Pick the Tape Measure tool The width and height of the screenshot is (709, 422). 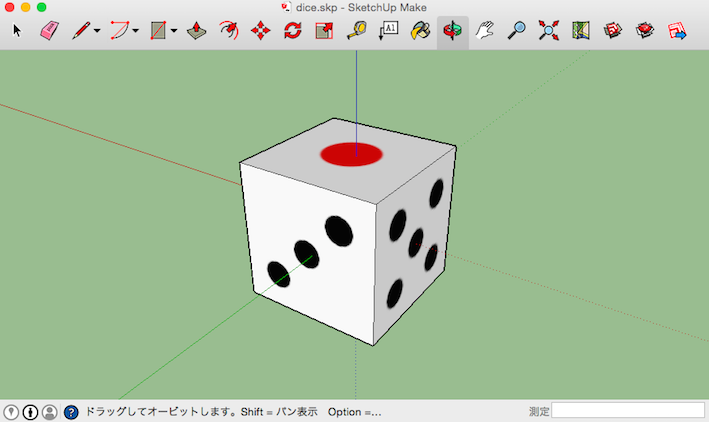coord(357,31)
